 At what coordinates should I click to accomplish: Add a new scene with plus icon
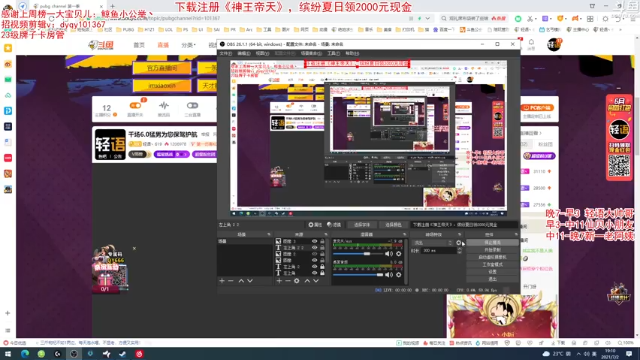click(x=222, y=281)
